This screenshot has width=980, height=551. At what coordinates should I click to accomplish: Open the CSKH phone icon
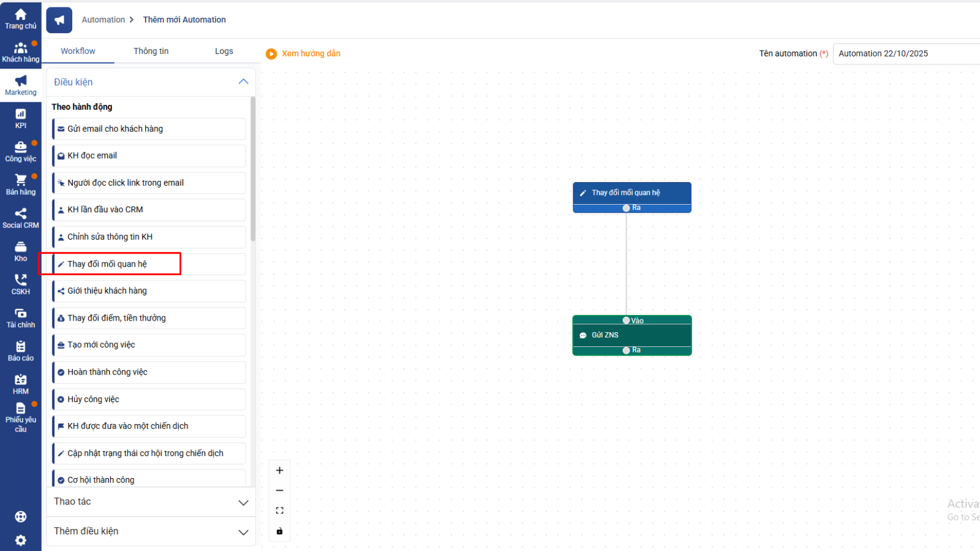click(x=21, y=284)
